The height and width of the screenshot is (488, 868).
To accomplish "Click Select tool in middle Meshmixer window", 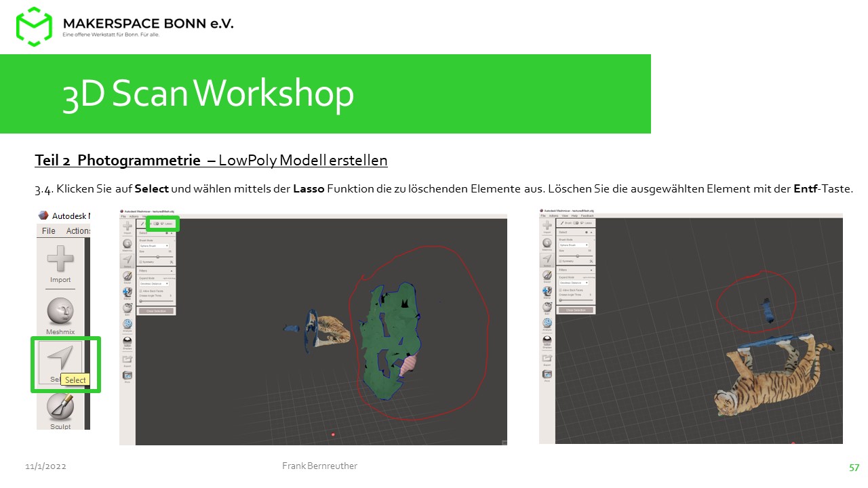I will (x=127, y=260).
